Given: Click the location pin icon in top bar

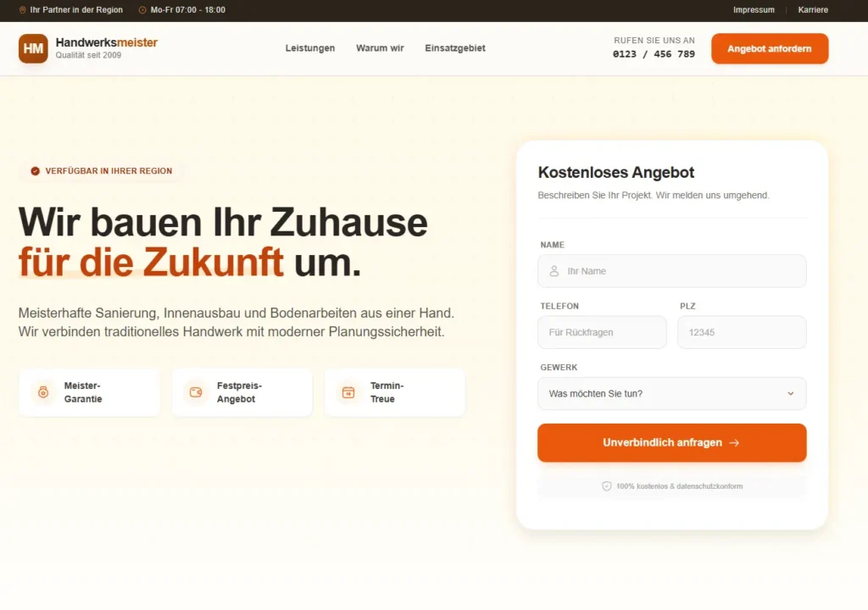Looking at the screenshot, I should 23,10.
